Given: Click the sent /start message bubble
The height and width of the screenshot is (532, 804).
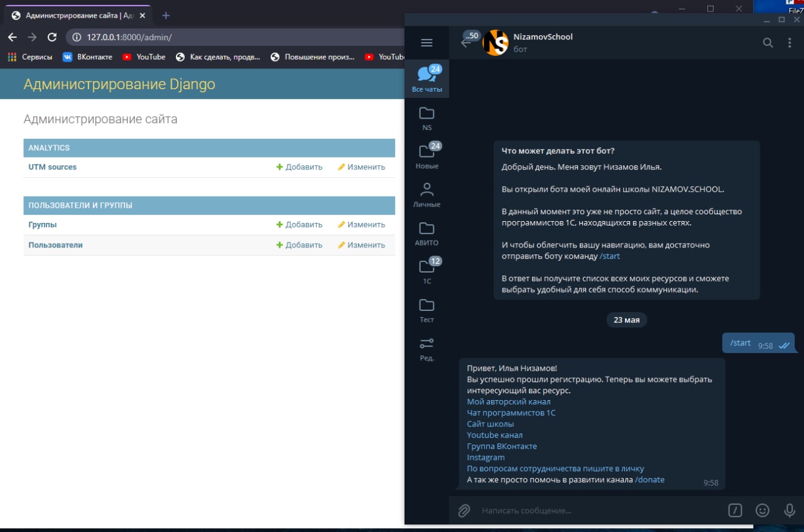Looking at the screenshot, I should point(758,344).
